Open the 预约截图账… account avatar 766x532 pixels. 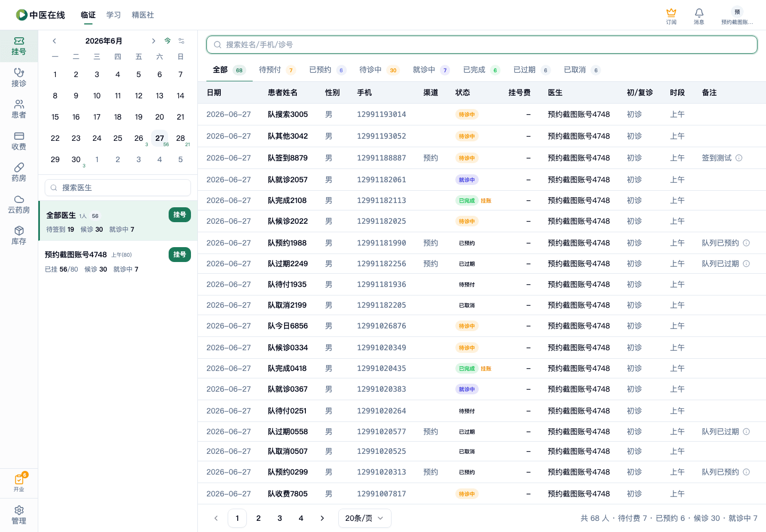point(737,16)
